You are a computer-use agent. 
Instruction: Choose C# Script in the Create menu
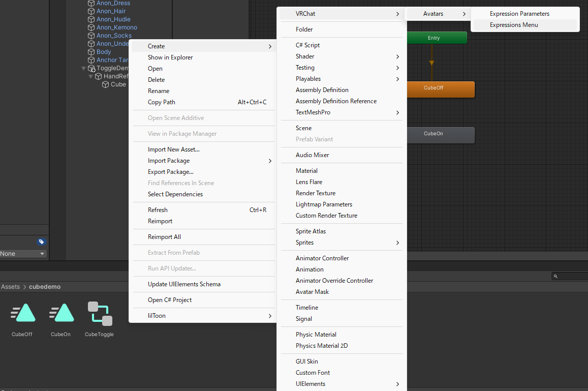click(x=342, y=45)
